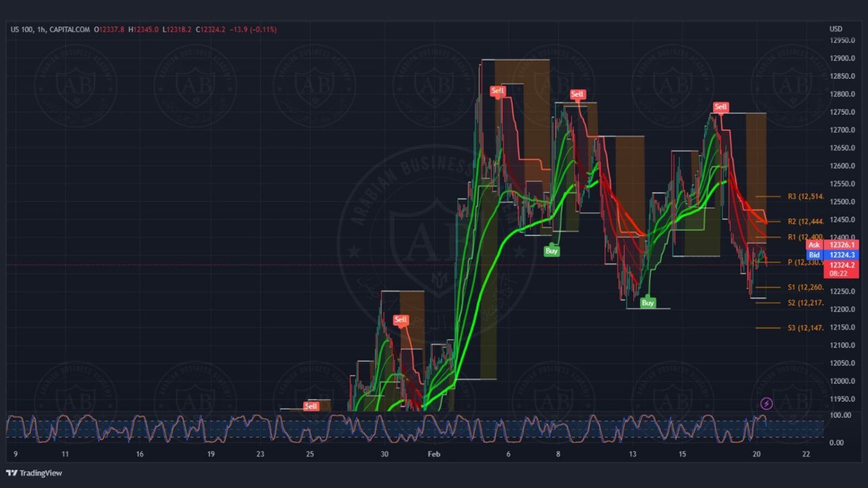
Task: Click the purple lightning bolt icon
Action: click(x=766, y=404)
